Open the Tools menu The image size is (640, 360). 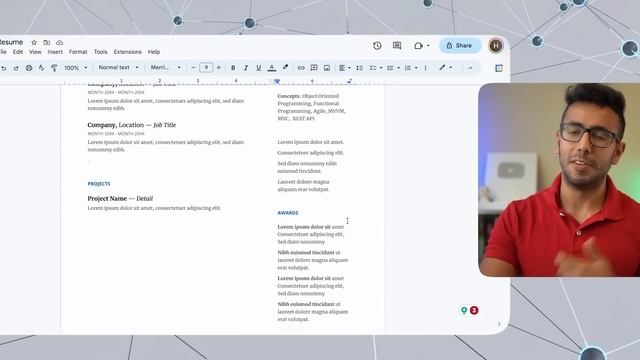(100, 52)
